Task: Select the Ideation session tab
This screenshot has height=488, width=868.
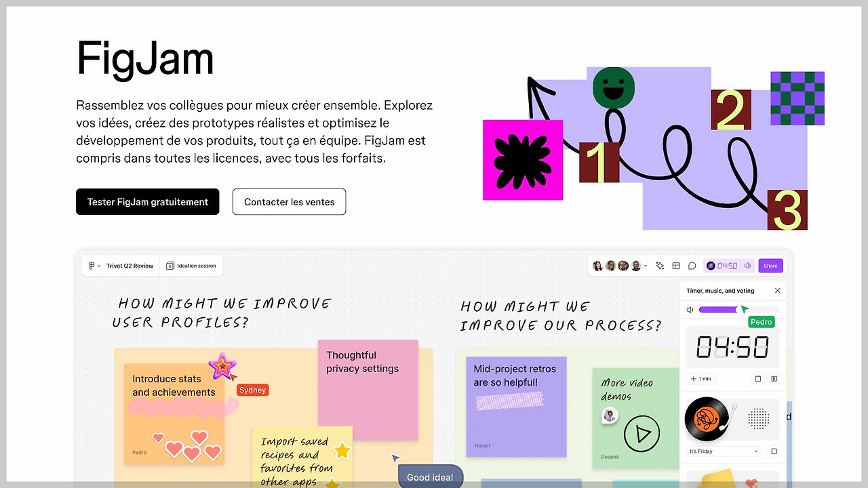Action: (x=191, y=266)
